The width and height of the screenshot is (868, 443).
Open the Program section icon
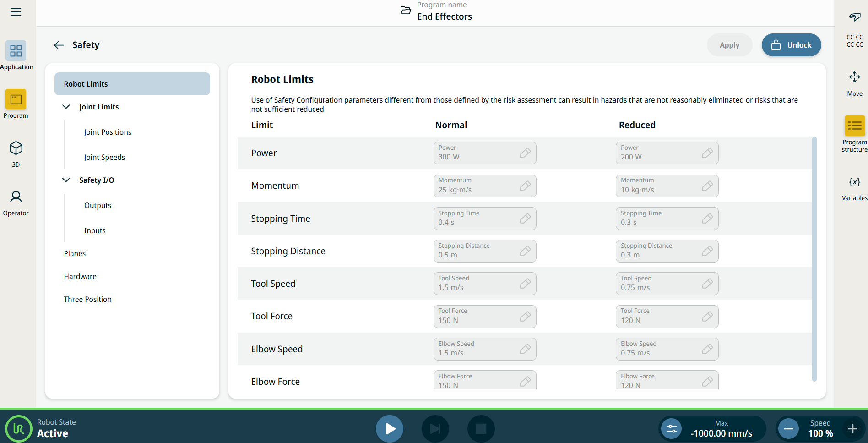tap(16, 99)
